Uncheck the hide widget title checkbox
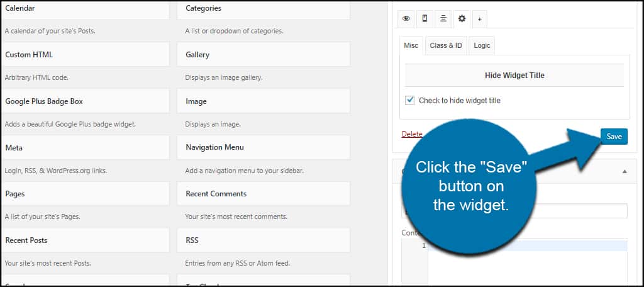 coord(409,100)
